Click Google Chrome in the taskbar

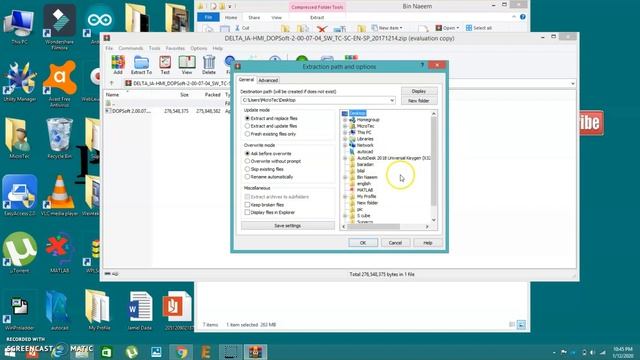pyautogui.click(x=181, y=352)
